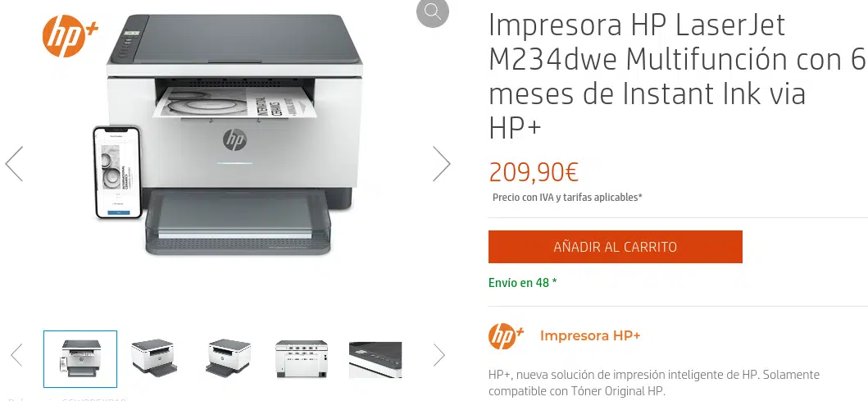Go to the next product image arrow

tap(441, 164)
